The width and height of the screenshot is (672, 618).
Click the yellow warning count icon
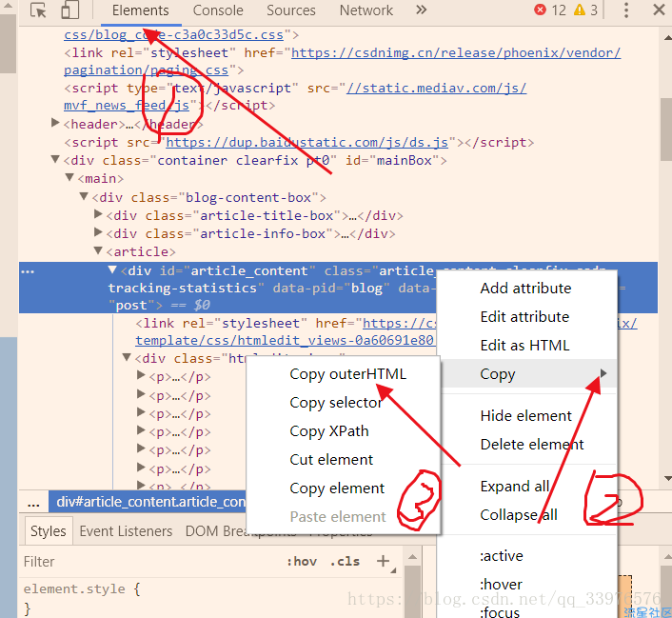tap(581, 10)
